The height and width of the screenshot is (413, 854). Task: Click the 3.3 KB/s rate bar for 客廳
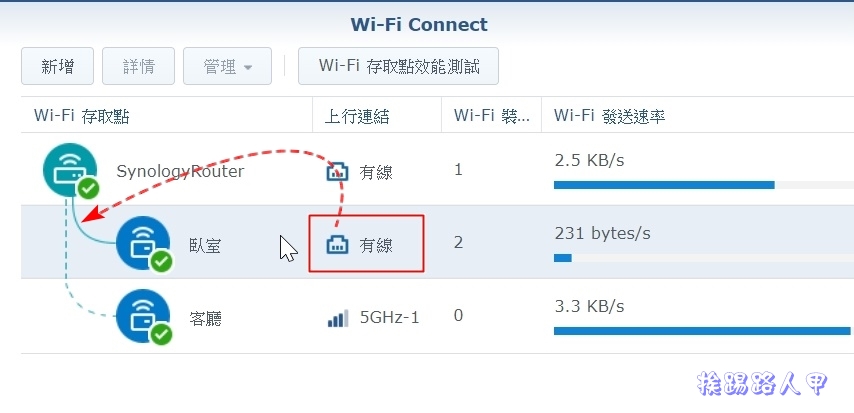pyautogui.click(x=704, y=331)
